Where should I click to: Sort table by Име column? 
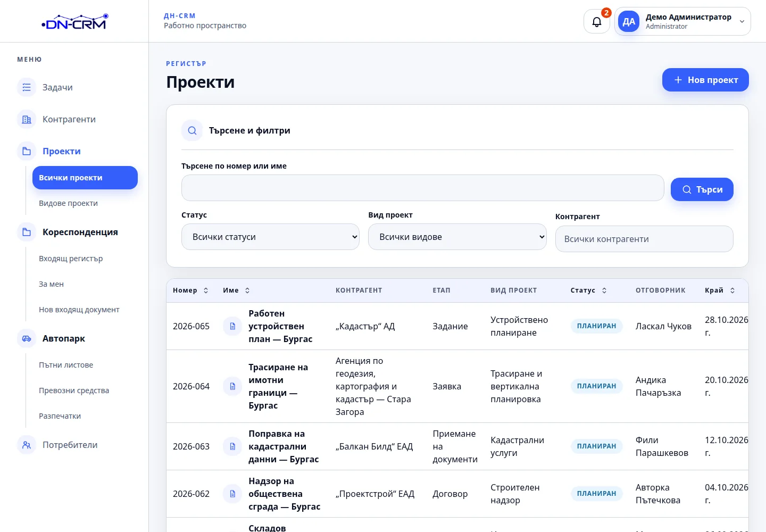click(x=236, y=290)
